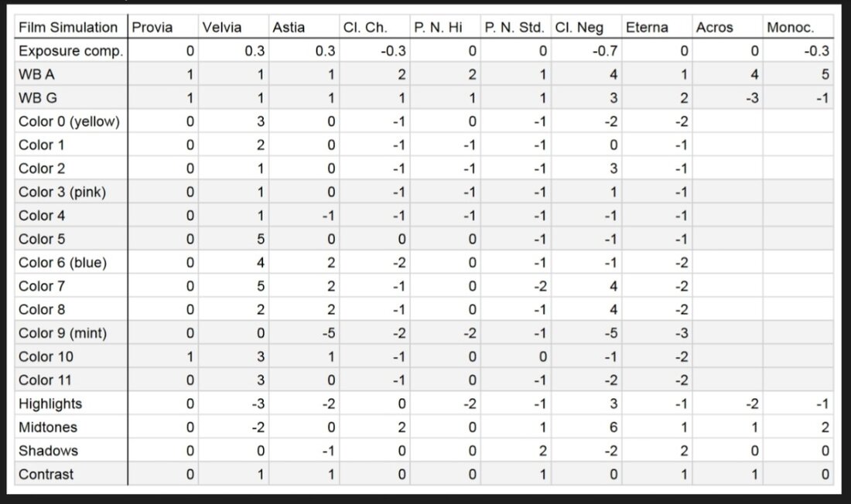Screen dimensions: 851x504
Task: Click the Provia column header cell
Action: click(x=162, y=27)
